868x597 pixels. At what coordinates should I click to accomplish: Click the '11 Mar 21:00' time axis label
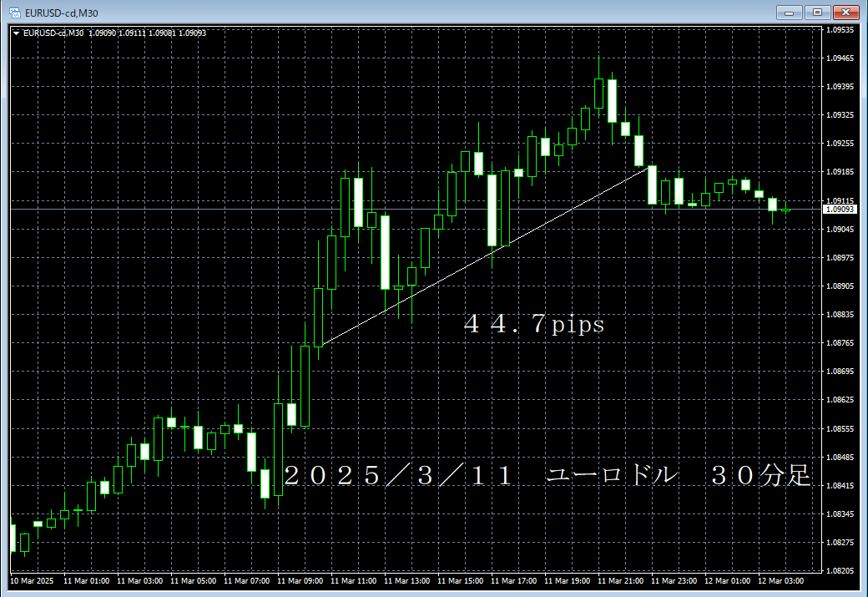click(x=621, y=581)
